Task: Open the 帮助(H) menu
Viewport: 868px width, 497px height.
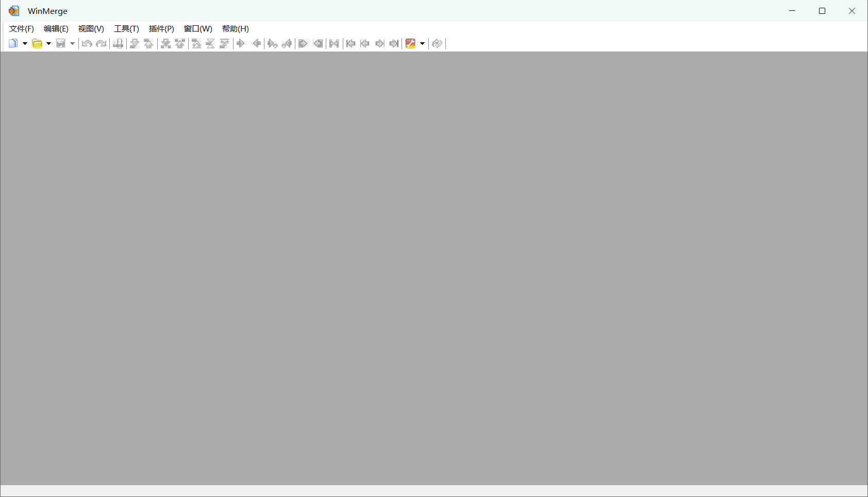Action: click(x=235, y=29)
